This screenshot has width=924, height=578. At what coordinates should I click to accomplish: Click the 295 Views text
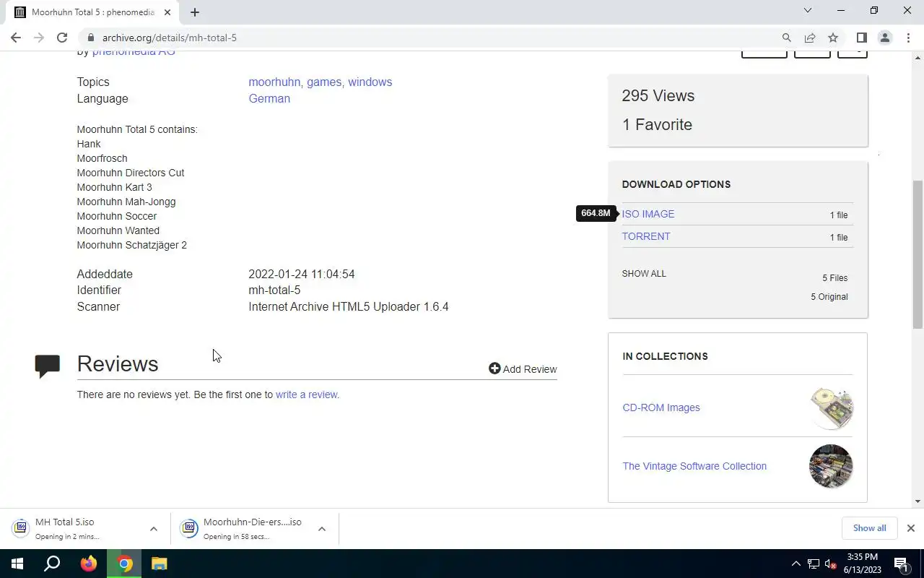(x=658, y=96)
